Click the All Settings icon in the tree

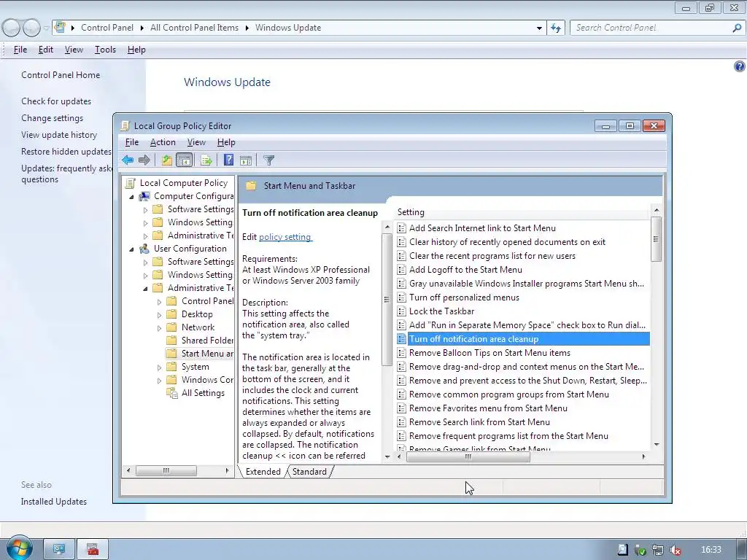tap(171, 393)
